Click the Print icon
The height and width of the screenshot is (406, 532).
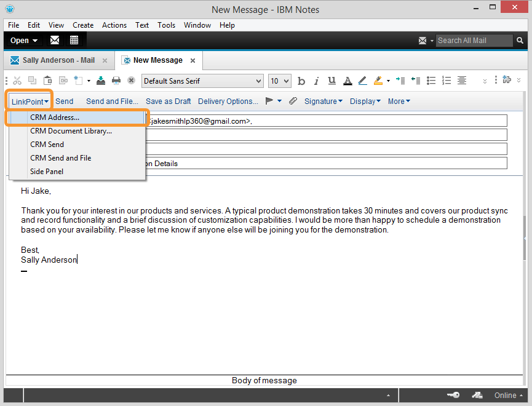pos(116,81)
